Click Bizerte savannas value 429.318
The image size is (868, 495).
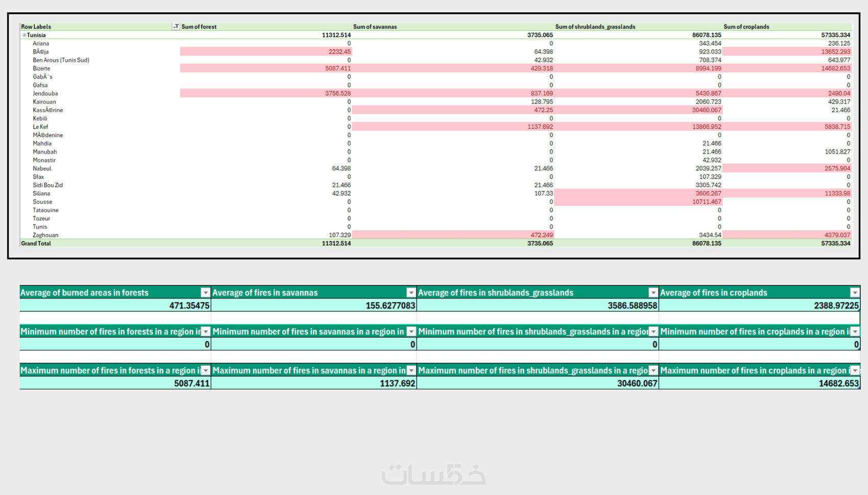pos(542,68)
